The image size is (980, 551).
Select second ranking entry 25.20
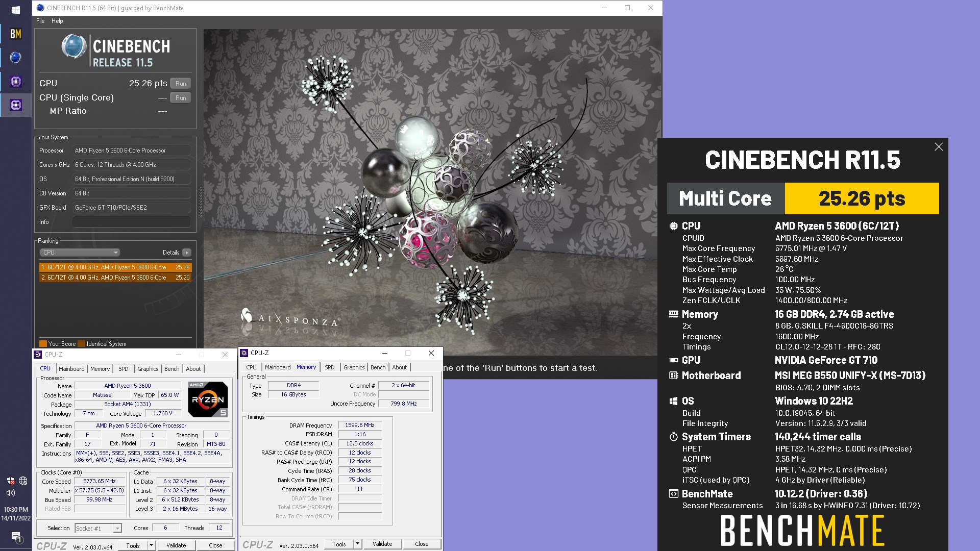click(115, 278)
